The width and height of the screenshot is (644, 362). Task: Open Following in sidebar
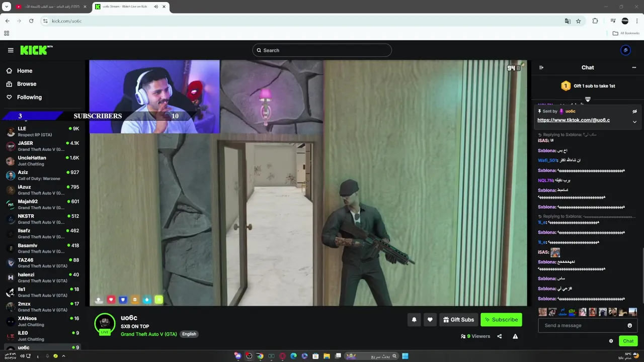point(24,97)
